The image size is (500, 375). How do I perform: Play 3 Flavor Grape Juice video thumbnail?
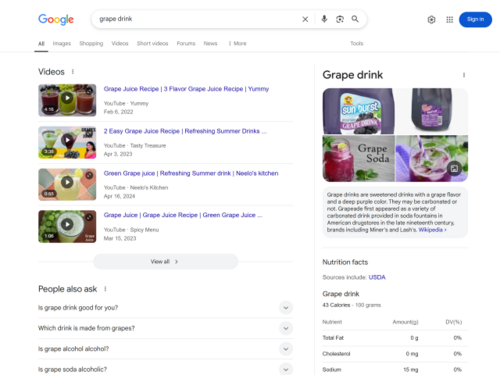tap(67, 100)
